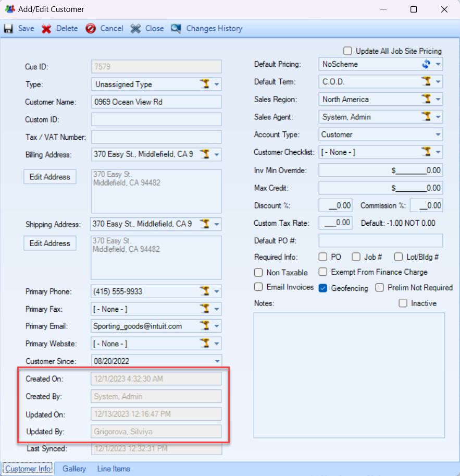
Task: Click the drill icon in Billing Address
Action: tap(205, 154)
